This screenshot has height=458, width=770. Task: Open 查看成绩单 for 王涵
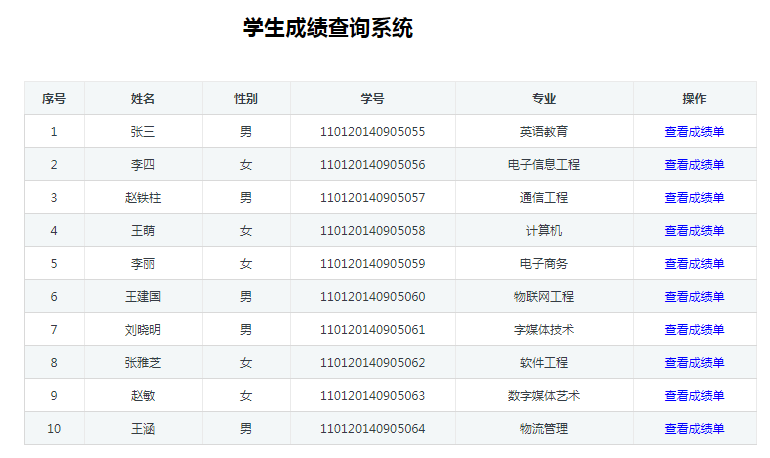[694, 429]
